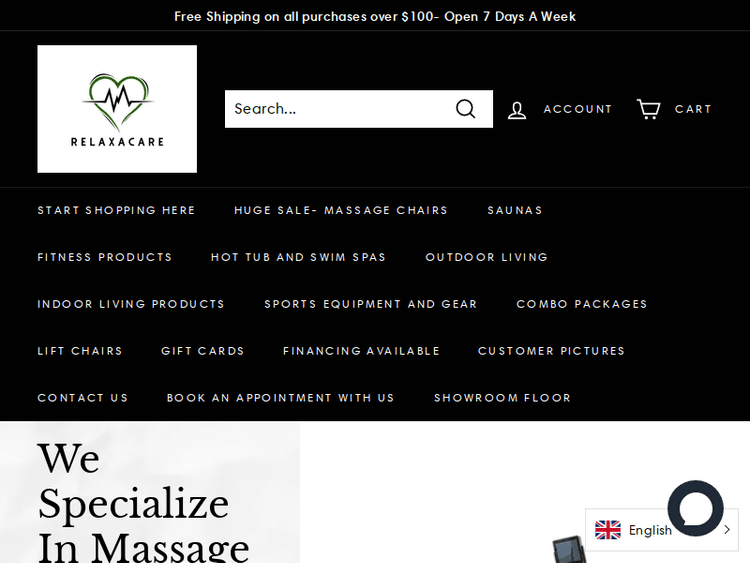
Task: Select Sports Equipment and Gear
Action: pos(371,304)
